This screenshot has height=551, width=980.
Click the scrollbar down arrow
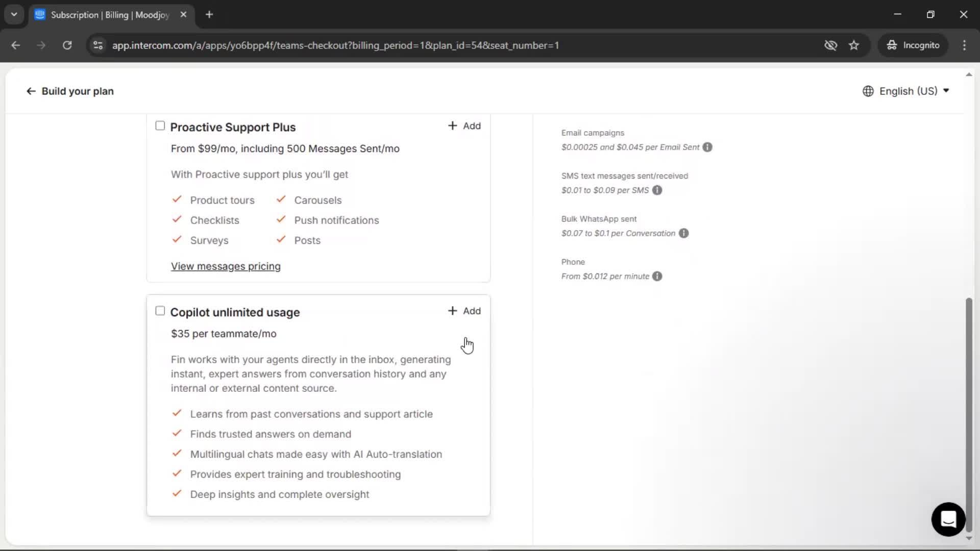(x=969, y=538)
